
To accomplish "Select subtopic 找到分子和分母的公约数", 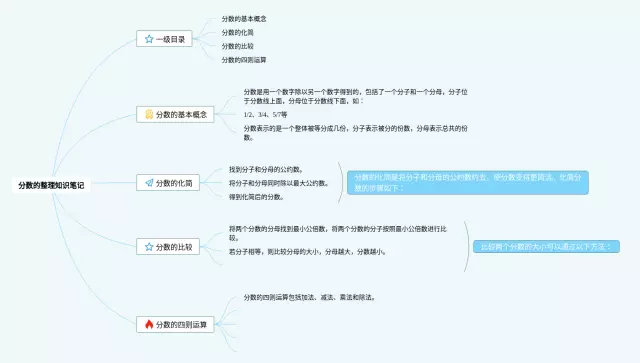I will point(266,169).
